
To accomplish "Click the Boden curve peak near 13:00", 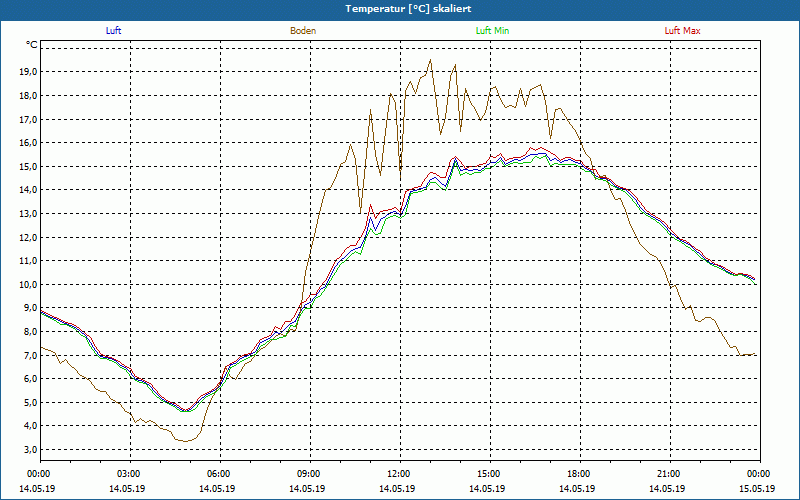I will (430, 60).
